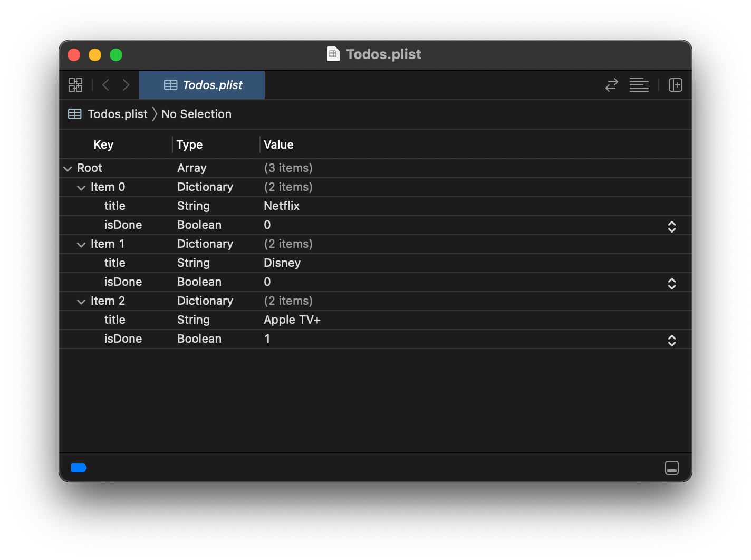The width and height of the screenshot is (751, 560).
Task: Click Todos.plist in the jump bar
Action: click(x=118, y=114)
